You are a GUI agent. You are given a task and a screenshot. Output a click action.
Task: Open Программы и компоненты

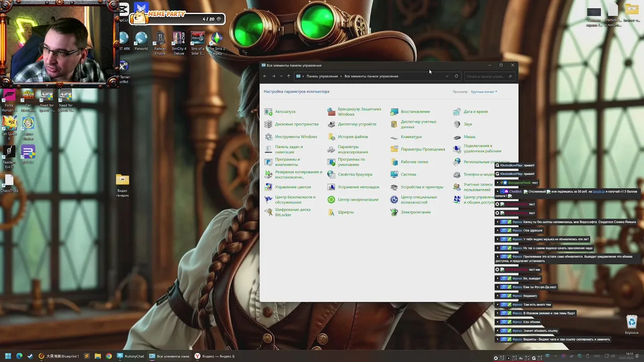pyautogui.click(x=282, y=162)
